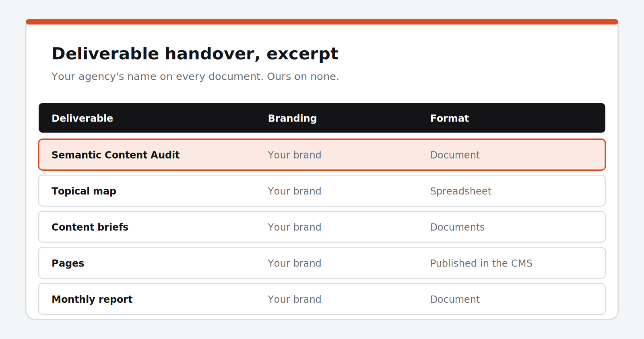Click the 'Topical map' cell
The height and width of the screenshot is (339, 644).
click(x=84, y=191)
